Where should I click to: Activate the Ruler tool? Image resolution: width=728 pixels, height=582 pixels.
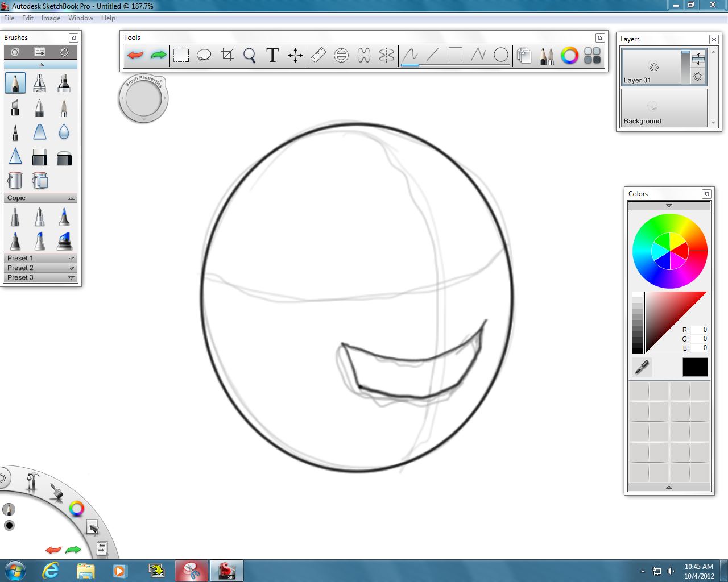coord(318,55)
